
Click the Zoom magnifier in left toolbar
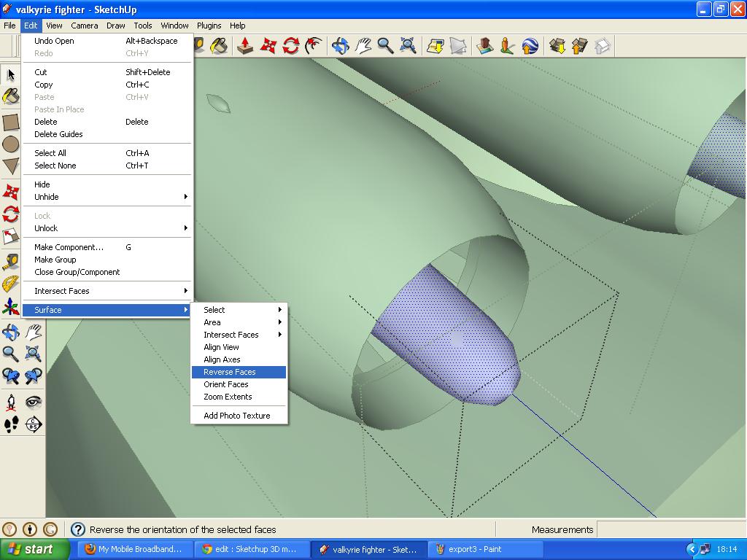pyautogui.click(x=10, y=354)
